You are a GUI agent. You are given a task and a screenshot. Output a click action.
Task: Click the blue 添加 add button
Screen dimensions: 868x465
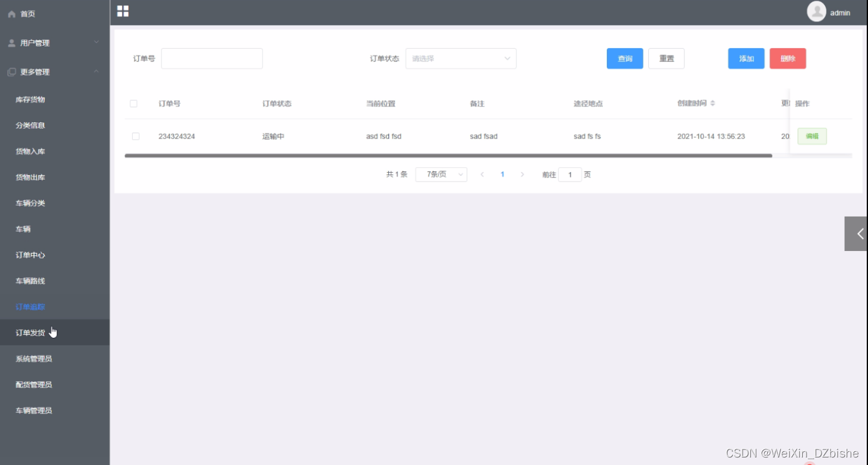coord(747,58)
